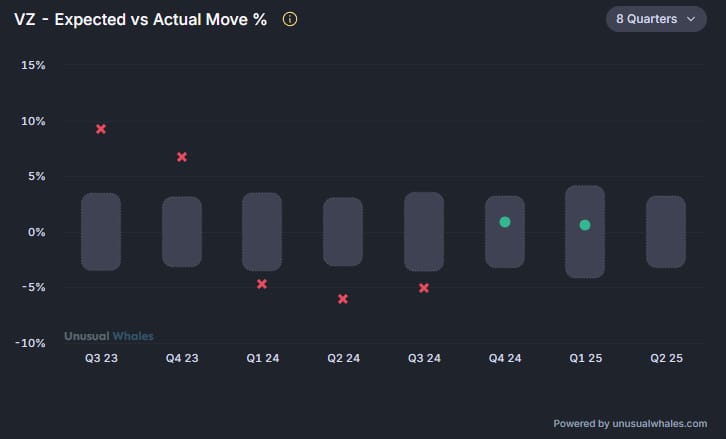Click the red X marker for Q3 24

coord(424,288)
